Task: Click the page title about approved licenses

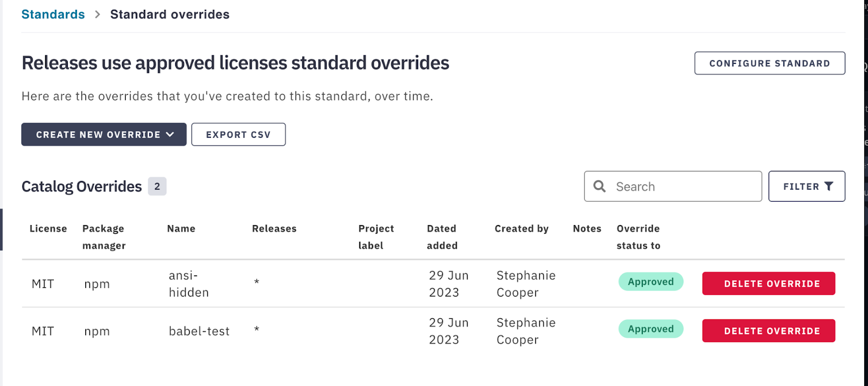Action: (x=235, y=63)
